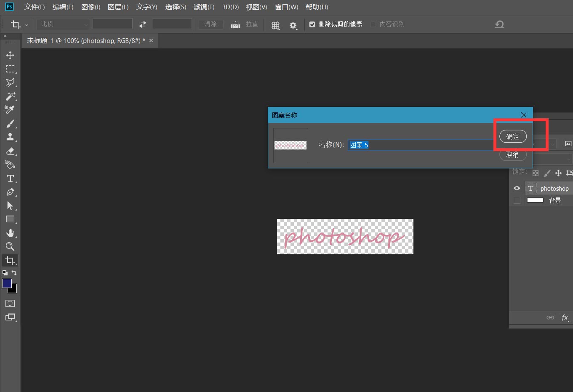This screenshot has width=573, height=392.
Task: Open the 帮助(H) menu
Action: (317, 7)
